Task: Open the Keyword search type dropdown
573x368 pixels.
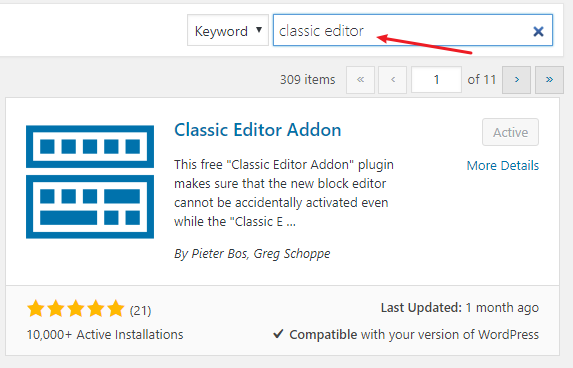Action: click(228, 30)
